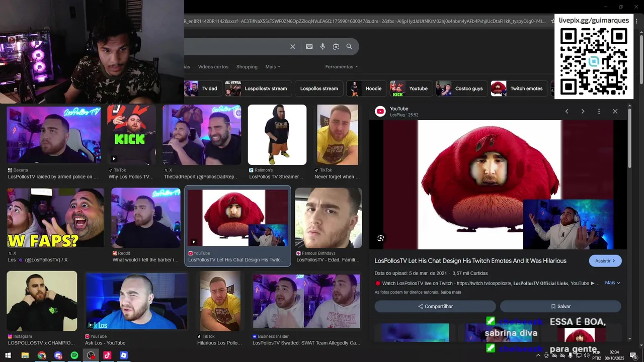Click the browser address bar URL
The image size is (644, 362).
[x=365, y=21]
